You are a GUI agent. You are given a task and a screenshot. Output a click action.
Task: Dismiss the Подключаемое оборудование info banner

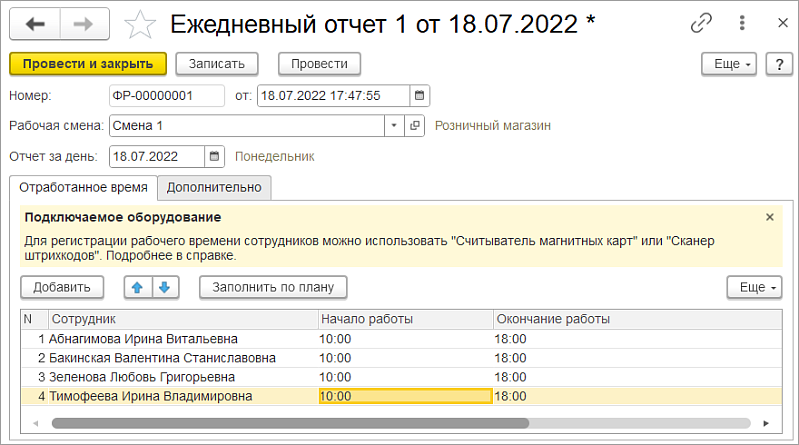pos(769,217)
